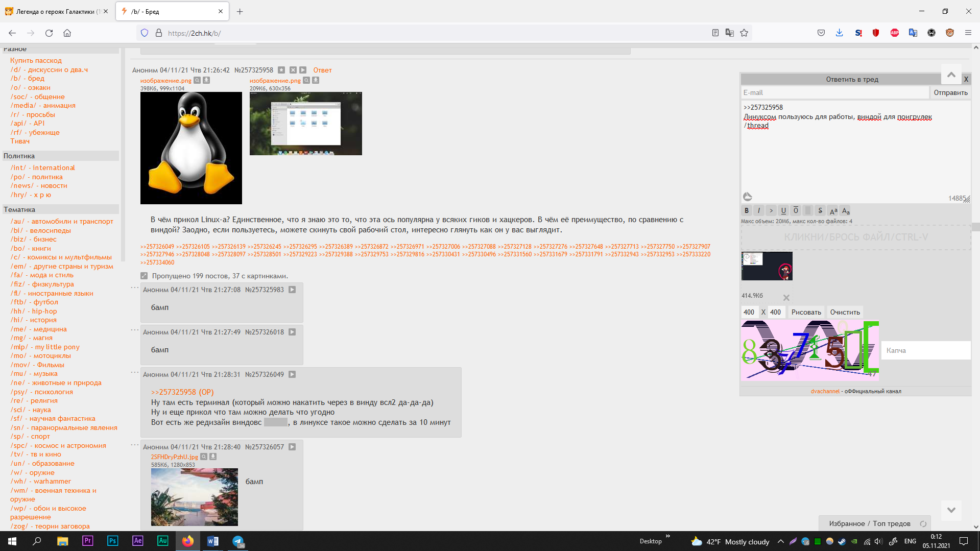Remove attached file with X icon
The height and width of the screenshot is (551, 980).
tap(786, 298)
